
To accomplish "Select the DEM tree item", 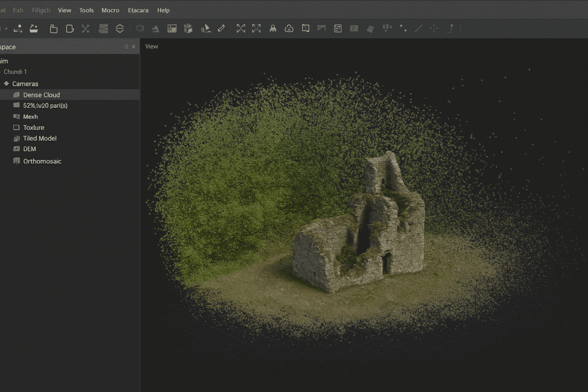I will 29,149.
